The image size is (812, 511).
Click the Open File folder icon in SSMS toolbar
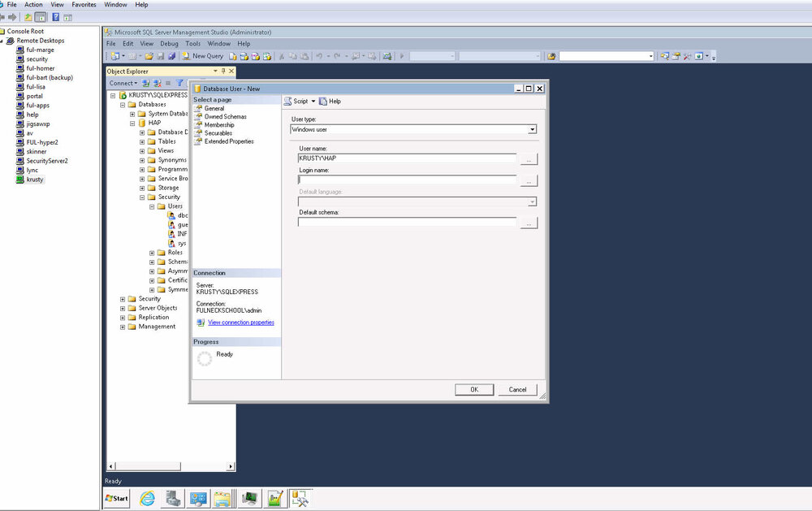[149, 56]
